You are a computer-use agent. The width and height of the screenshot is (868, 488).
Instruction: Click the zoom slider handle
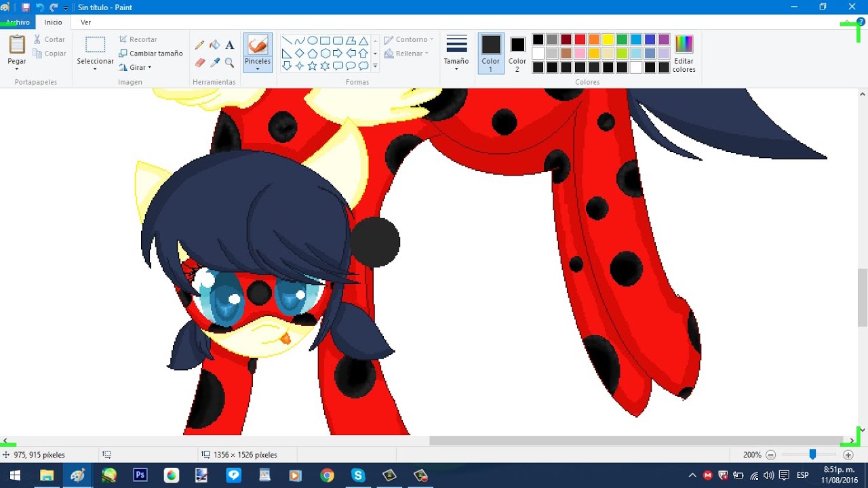click(812, 455)
